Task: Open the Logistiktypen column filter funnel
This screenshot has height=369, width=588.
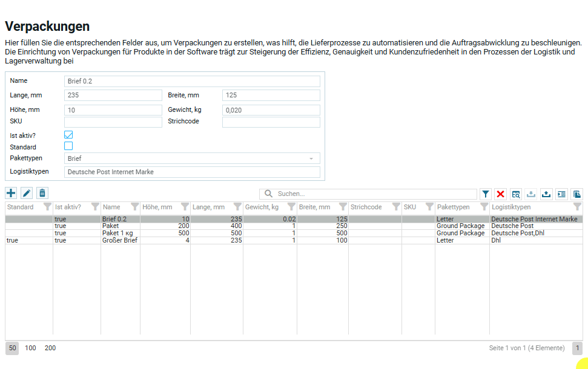Action: pyautogui.click(x=577, y=207)
